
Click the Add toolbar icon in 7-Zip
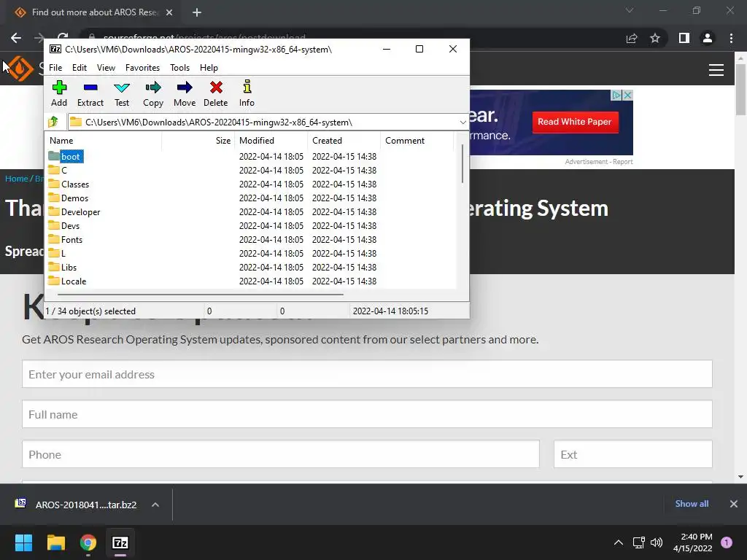(59, 93)
